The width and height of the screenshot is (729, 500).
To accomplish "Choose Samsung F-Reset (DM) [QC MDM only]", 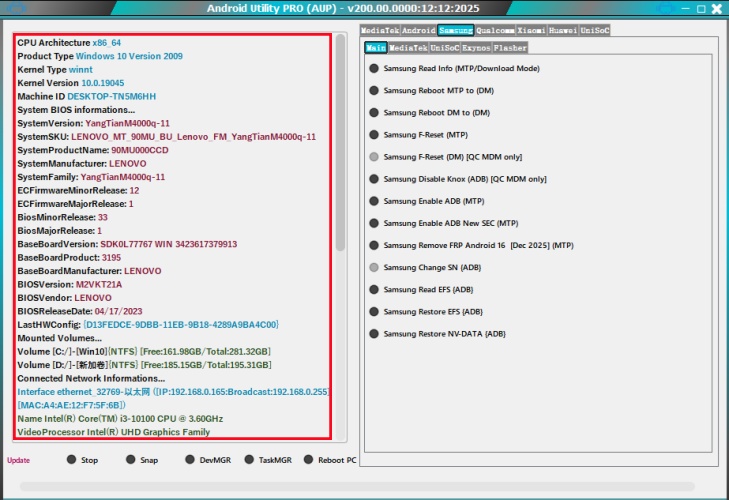I will click(446, 157).
